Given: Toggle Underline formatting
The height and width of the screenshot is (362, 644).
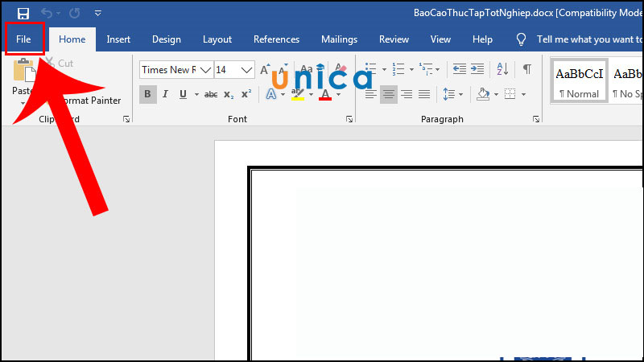Looking at the screenshot, I should [184, 94].
